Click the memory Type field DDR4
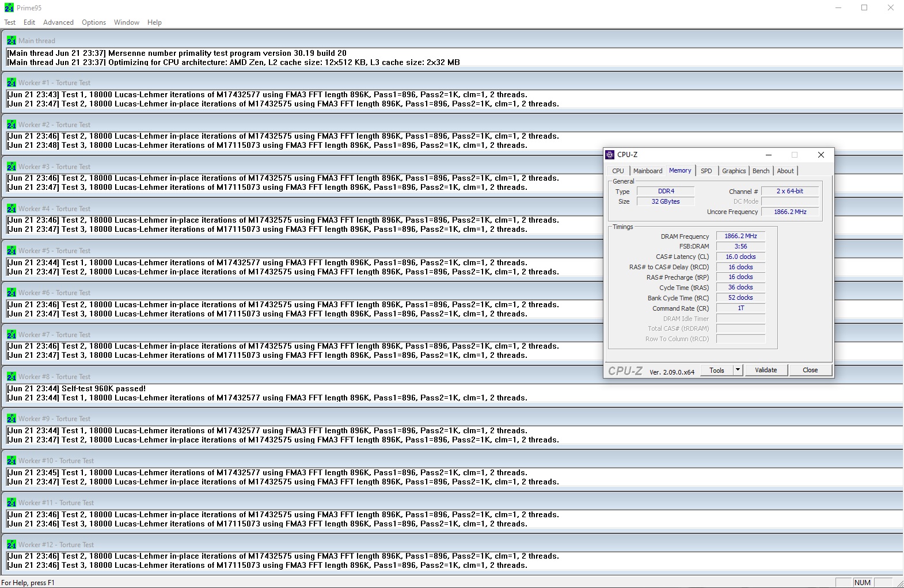This screenshot has height=588, width=904. [x=666, y=191]
